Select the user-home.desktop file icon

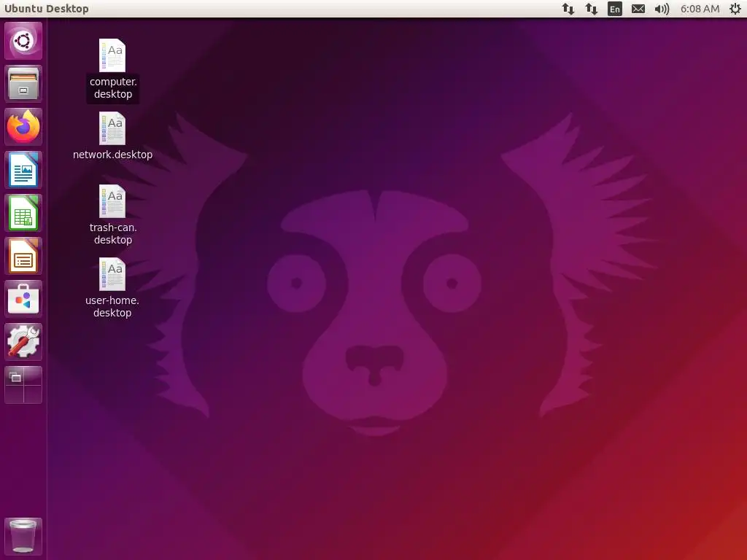coord(112,274)
